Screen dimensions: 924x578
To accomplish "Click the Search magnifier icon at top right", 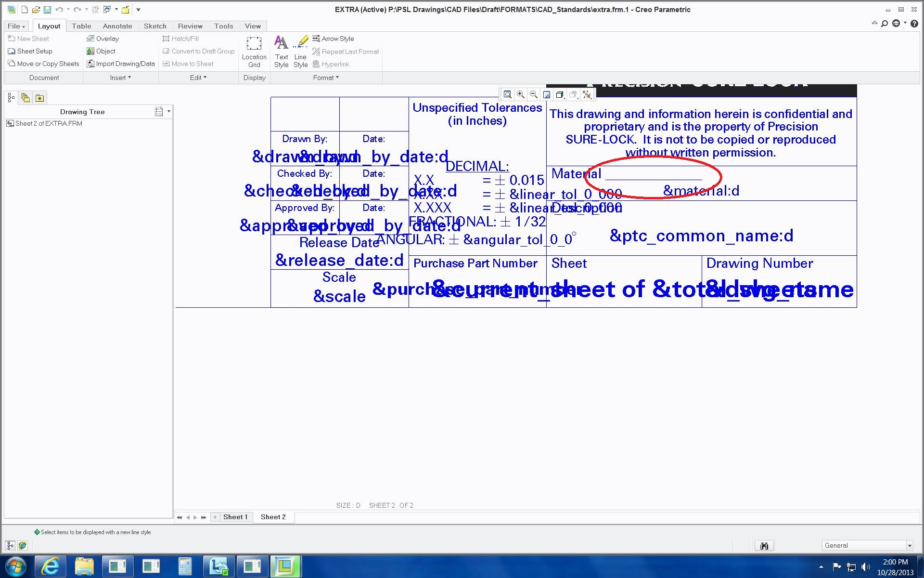I will [885, 24].
